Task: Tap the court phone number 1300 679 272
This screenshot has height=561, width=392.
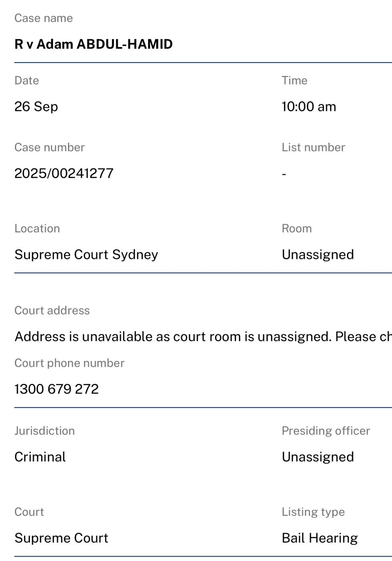Action: (x=56, y=389)
